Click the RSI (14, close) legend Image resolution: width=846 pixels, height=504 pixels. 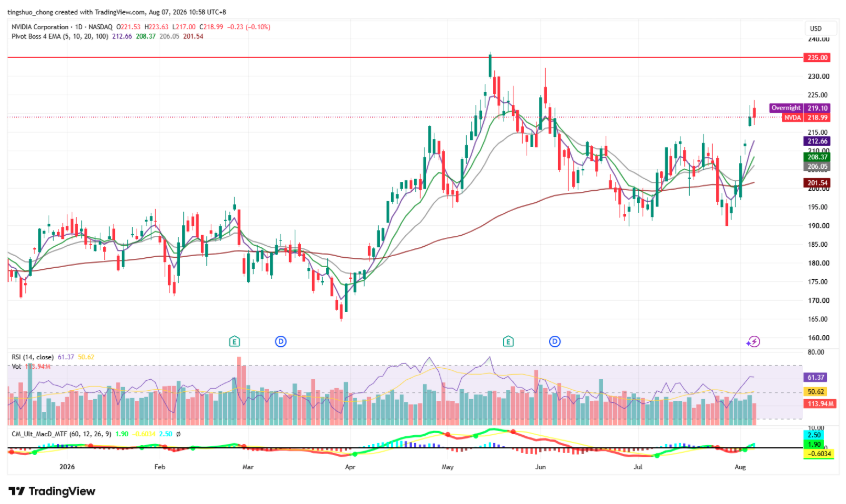click(x=32, y=357)
